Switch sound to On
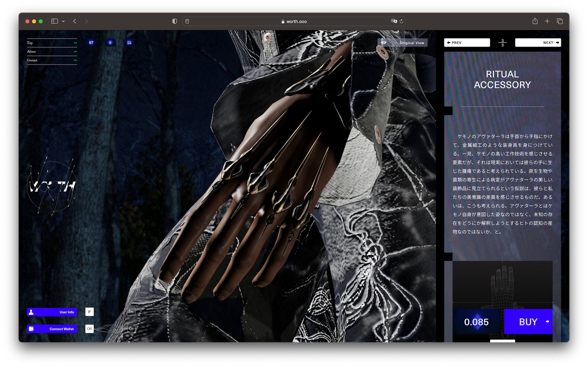The width and height of the screenshot is (588, 367). [131, 329]
